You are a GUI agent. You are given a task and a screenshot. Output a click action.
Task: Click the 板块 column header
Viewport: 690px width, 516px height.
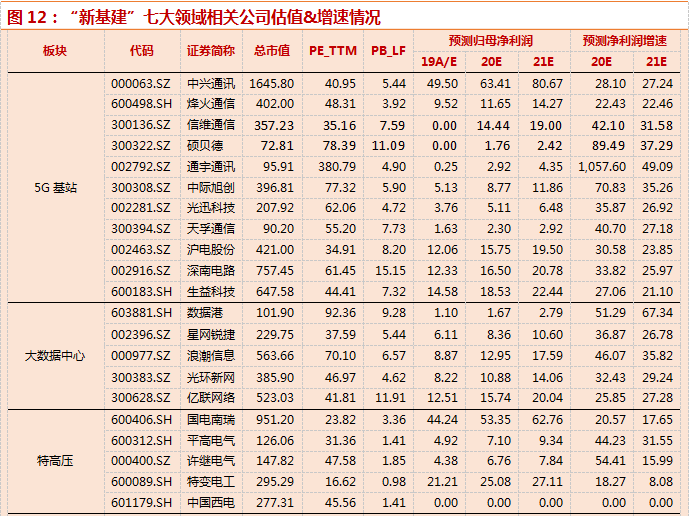click(54, 50)
